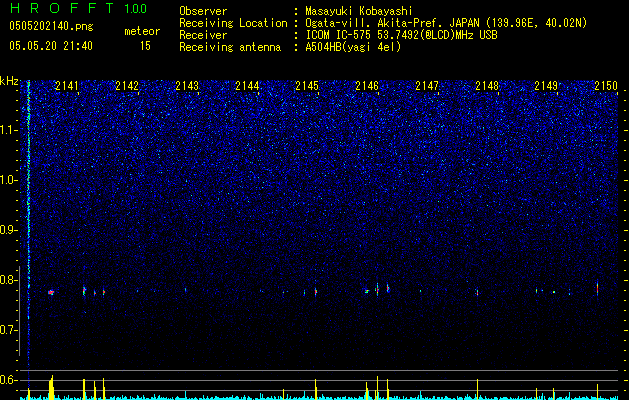Click the Observer label

pyautogui.click(x=203, y=11)
